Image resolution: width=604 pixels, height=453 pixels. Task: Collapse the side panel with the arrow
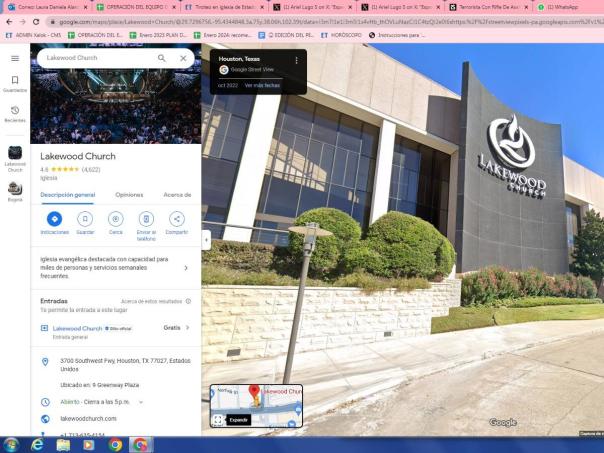206,239
